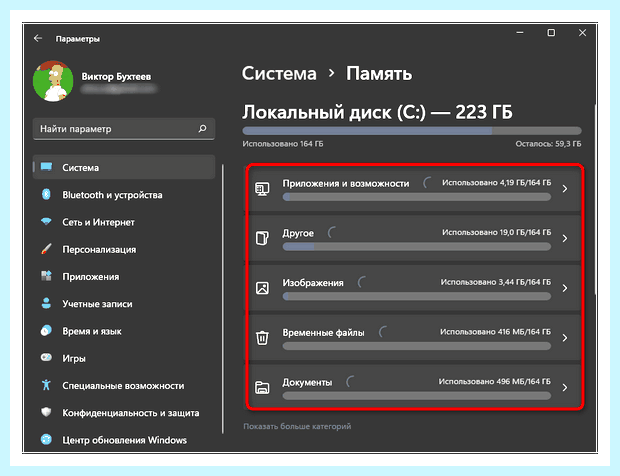620x476 pixels.
Task: Open Временные файлы storage category
Action: [x=414, y=338]
